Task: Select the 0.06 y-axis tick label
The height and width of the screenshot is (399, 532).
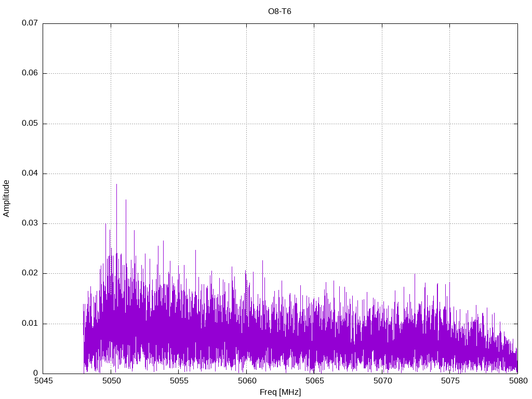Action: 30,73
